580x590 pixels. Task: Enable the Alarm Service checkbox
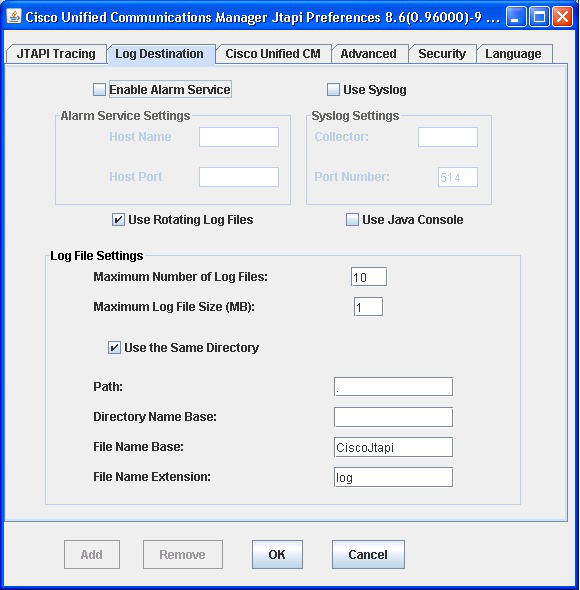99,90
